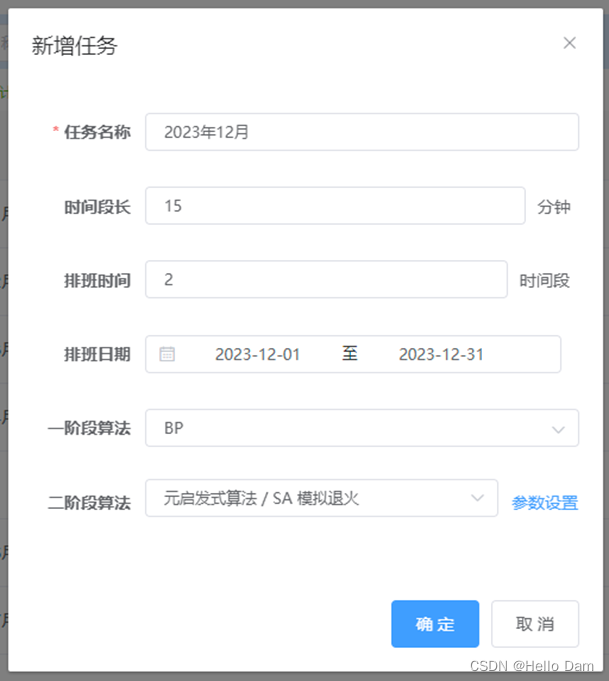609x681 pixels.
Task: Click the 至 separator in date range
Action: click(x=350, y=354)
